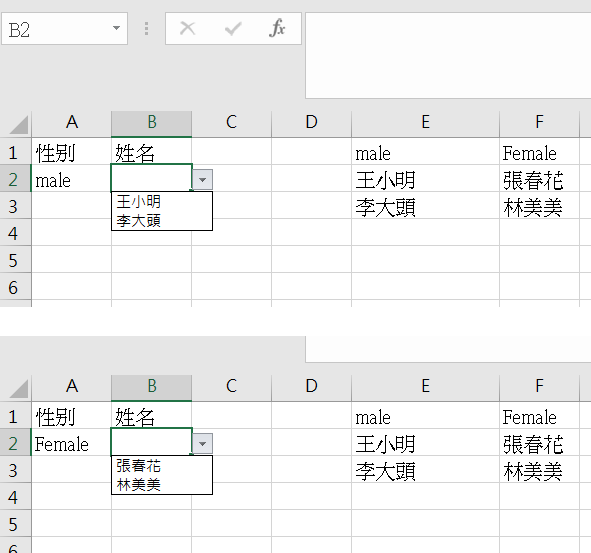Image resolution: width=591 pixels, height=553 pixels.
Task: Expand the Name Box dropdown arrow
Action: pyautogui.click(x=116, y=28)
